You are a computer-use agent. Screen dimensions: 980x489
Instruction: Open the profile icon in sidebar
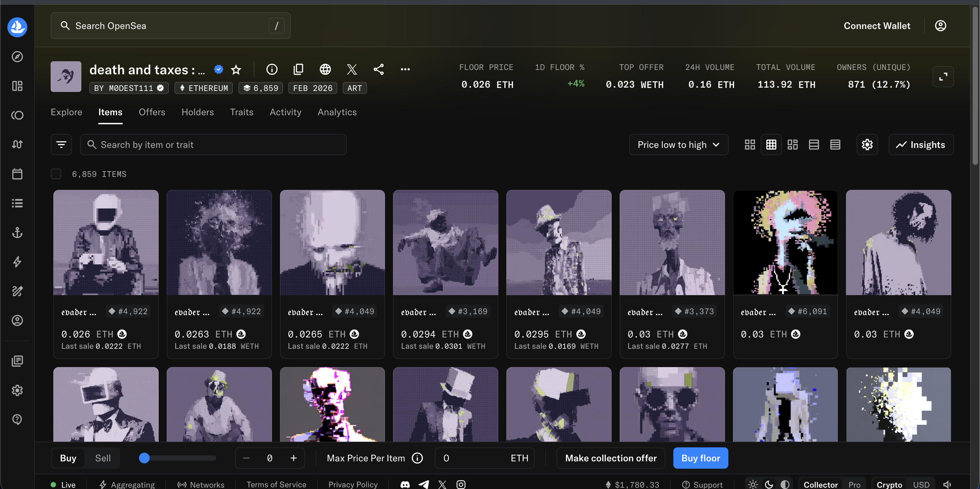point(17,320)
